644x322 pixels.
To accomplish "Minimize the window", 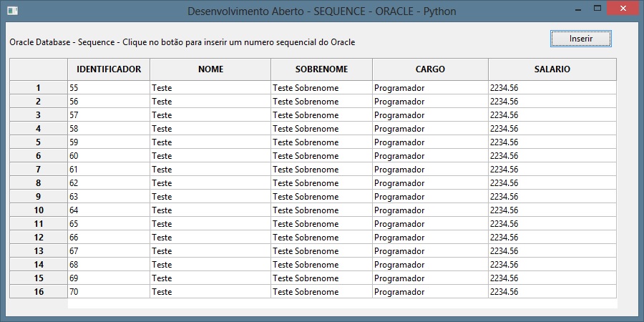I will coord(579,8).
